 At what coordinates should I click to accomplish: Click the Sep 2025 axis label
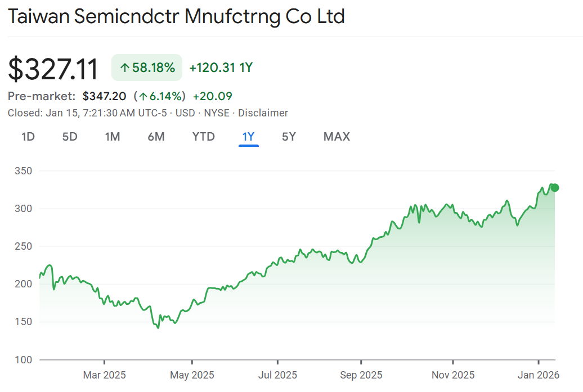point(361,375)
